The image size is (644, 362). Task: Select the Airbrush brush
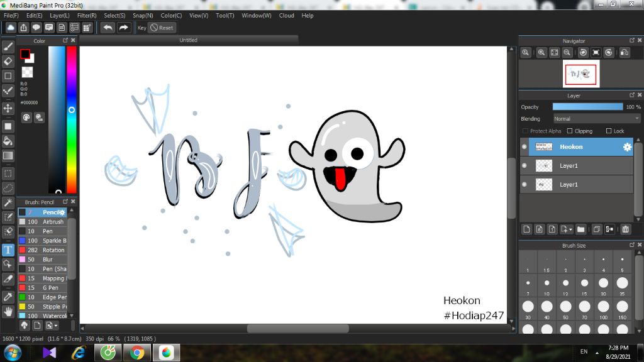click(x=42, y=222)
